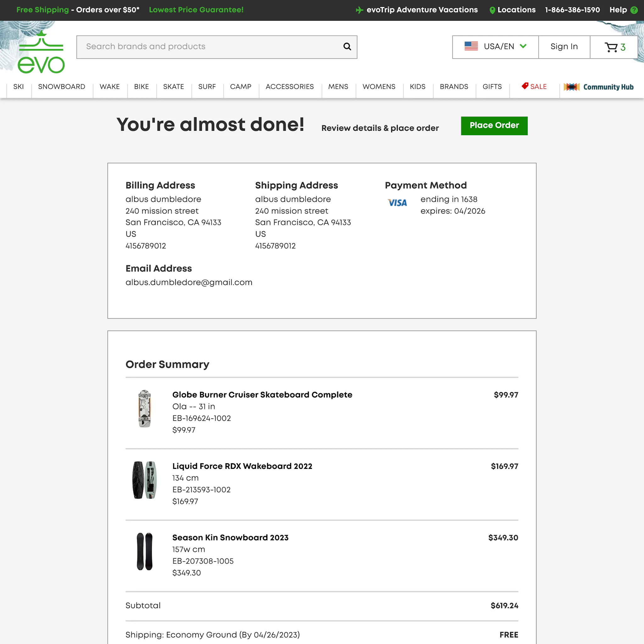644x644 pixels.
Task: Click the evo logo
Action: click(x=41, y=52)
